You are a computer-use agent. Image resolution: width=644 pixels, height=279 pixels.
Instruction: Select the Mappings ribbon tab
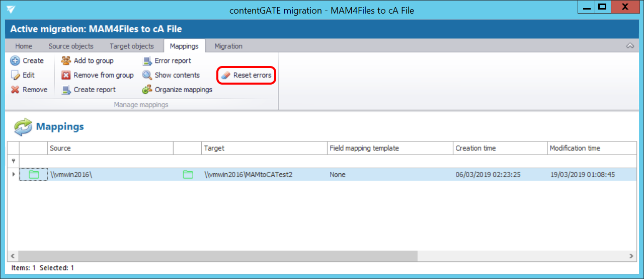coord(184,46)
